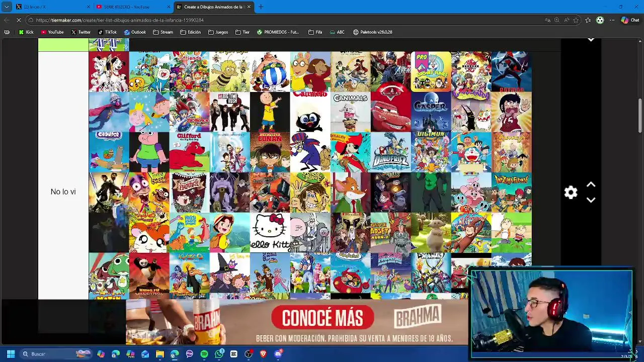644x362 pixels.
Task: Select the Canimals thumbnail
Action: coord(350,112)
